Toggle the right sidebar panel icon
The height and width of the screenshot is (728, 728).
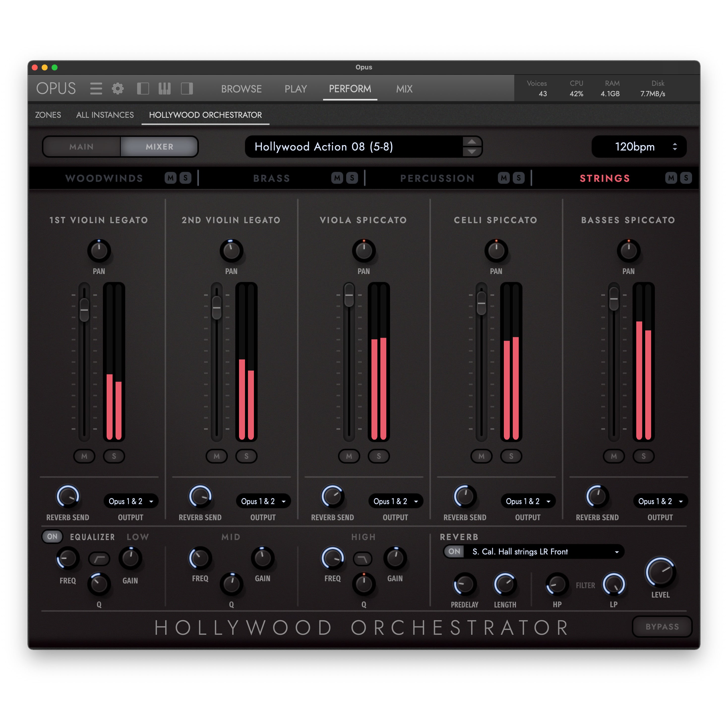coord(187,89)
